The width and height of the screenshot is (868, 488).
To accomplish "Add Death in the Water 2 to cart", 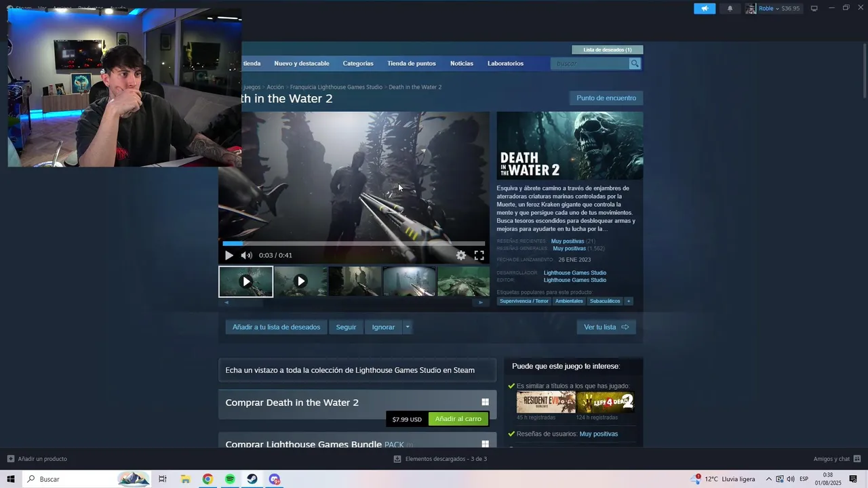I will click(x=458, y=419).
